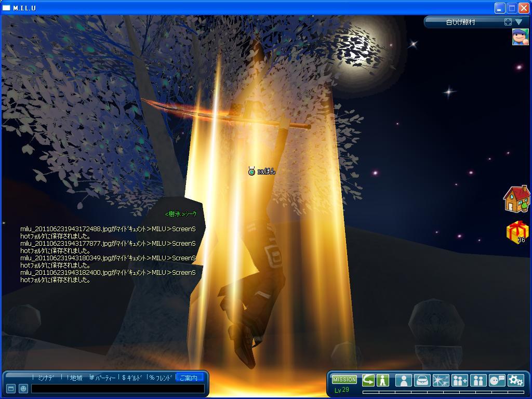Open the face with speech bubble icon
This screenshot has height=399, width=532.
click(x=497, y=380)
